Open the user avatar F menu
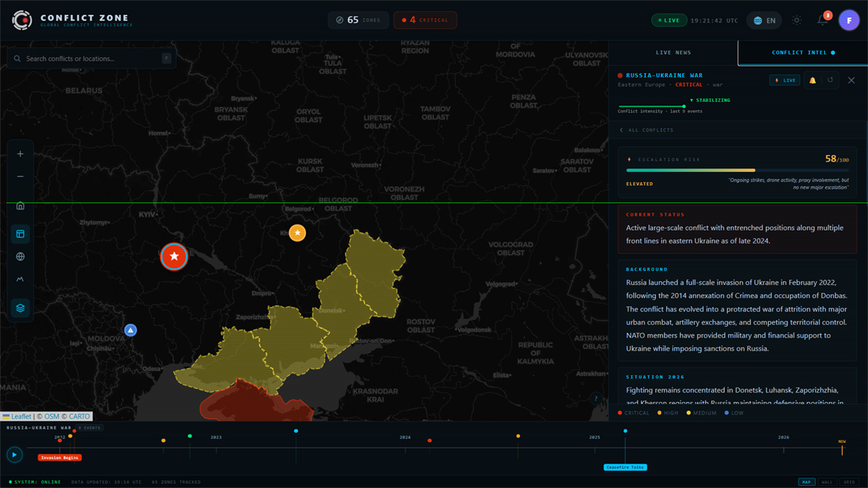The width and height of the screenshot is (868, 488). coord(849,20)
